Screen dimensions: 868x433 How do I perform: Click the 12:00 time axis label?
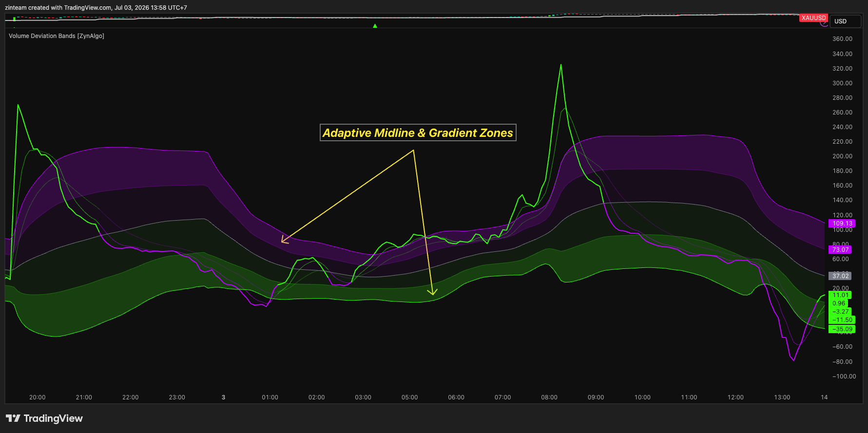coord(735,397)
